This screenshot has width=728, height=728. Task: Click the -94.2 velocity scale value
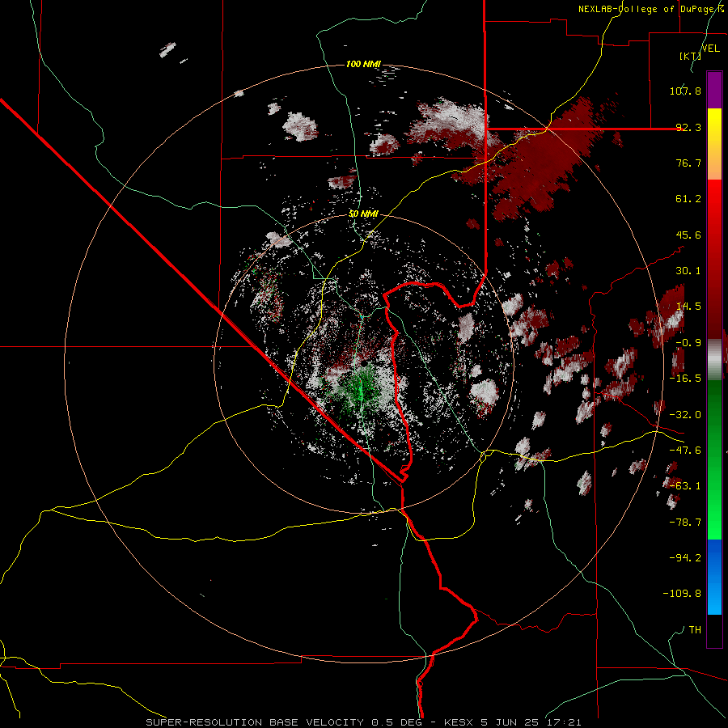(x=685, y=558)
